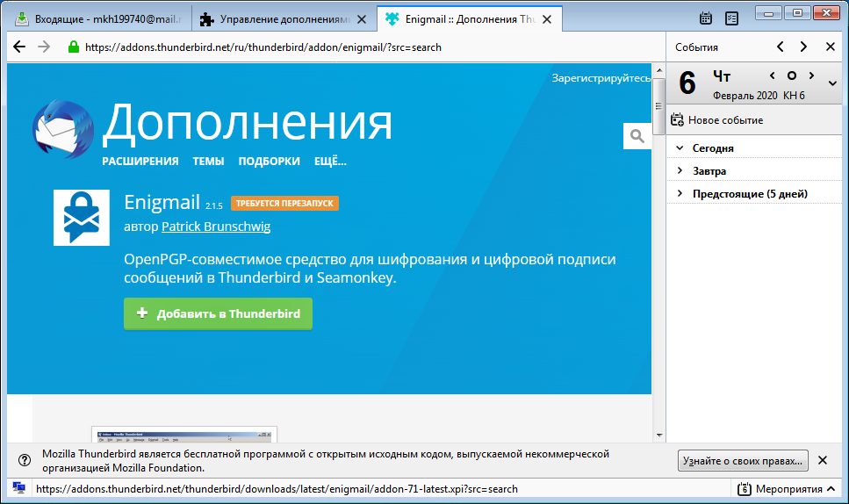
Task: Click the page scrollbar down arrow
Action: [659, 435]
